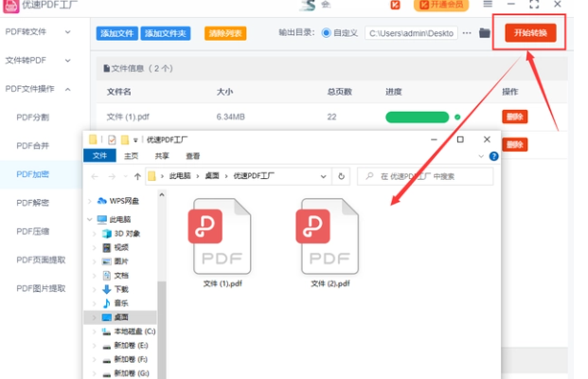Expand WPS网盘 tree node

tap(90, 201)
